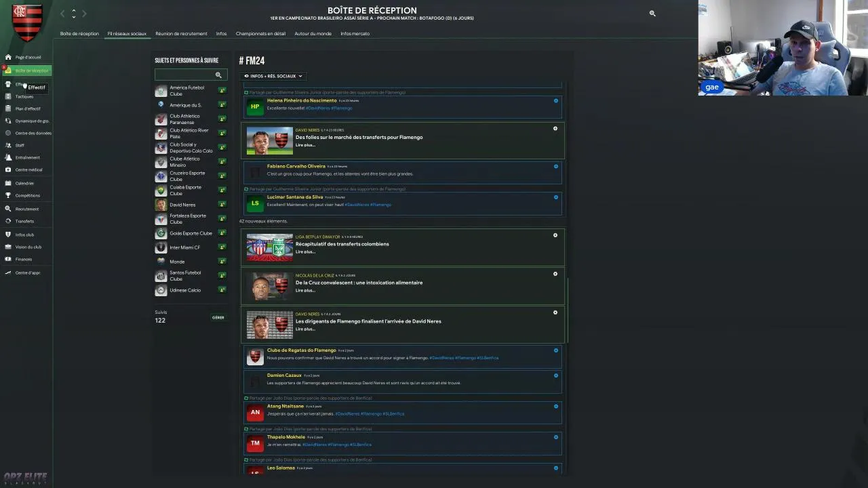The height and width of the screenshot is (488, 868).
Task: Toggle follow for Udinese Calcio
Action: pyautogui.click(x=222, y=289)
